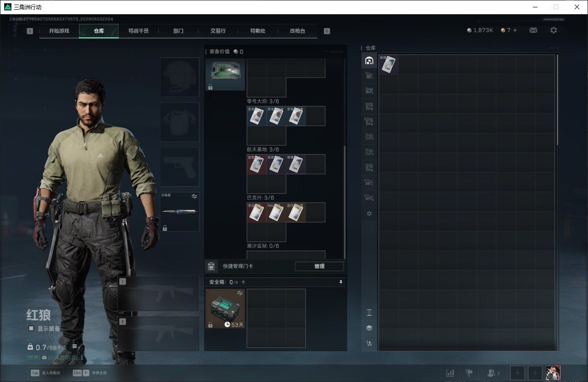Open the settings gear in the top bar
This screenshot has height=382, width=588.
click(x=554, y=30)
